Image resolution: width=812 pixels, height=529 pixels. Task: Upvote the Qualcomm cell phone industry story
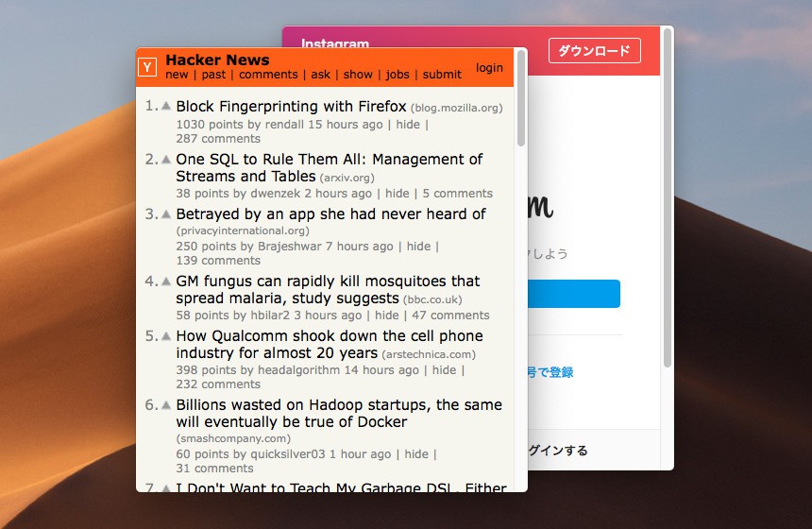(x=166, y=336)
